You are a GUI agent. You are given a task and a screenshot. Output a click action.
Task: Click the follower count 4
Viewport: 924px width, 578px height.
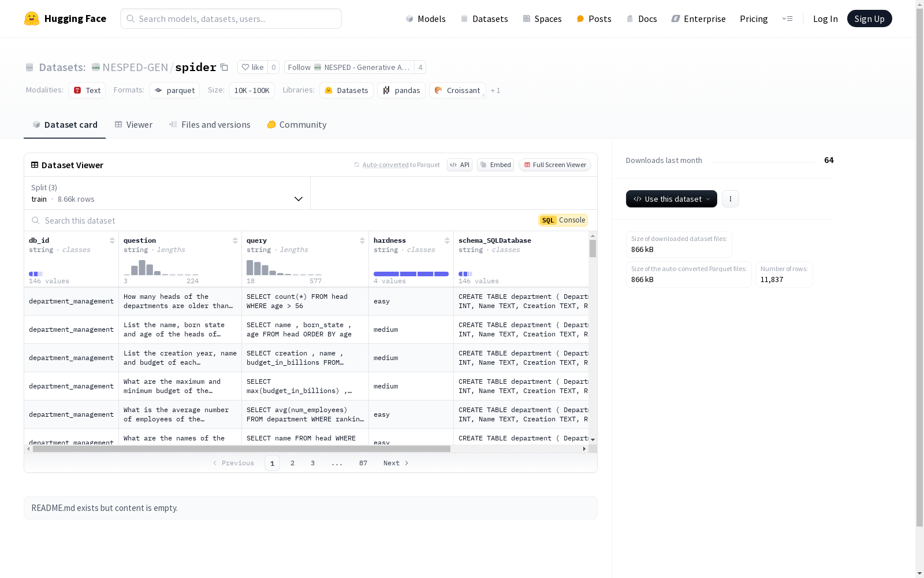[420, 67]
